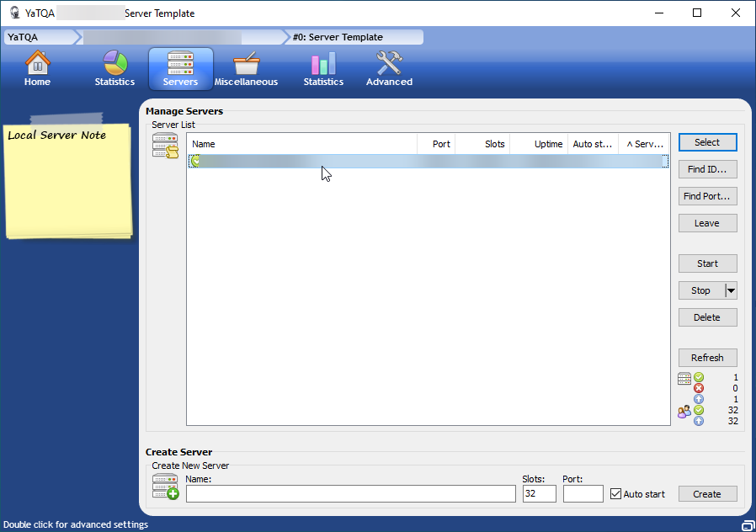
Task: Click the YaTQA breadcrumb tab
Action: point(38,37)
